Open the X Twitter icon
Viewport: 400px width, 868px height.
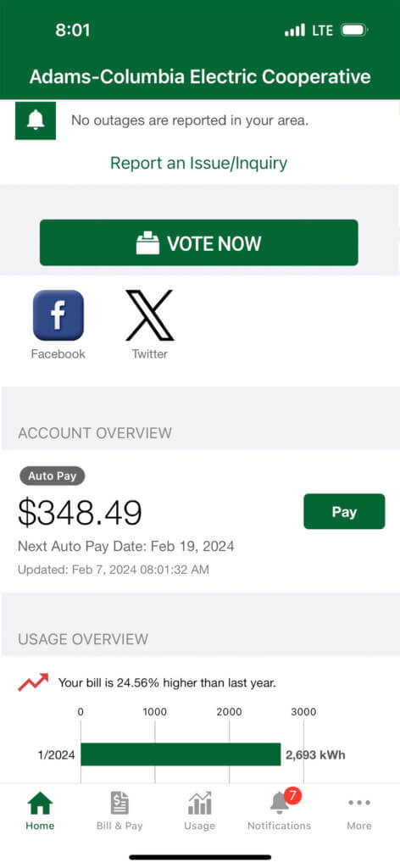tap(149, 315)
